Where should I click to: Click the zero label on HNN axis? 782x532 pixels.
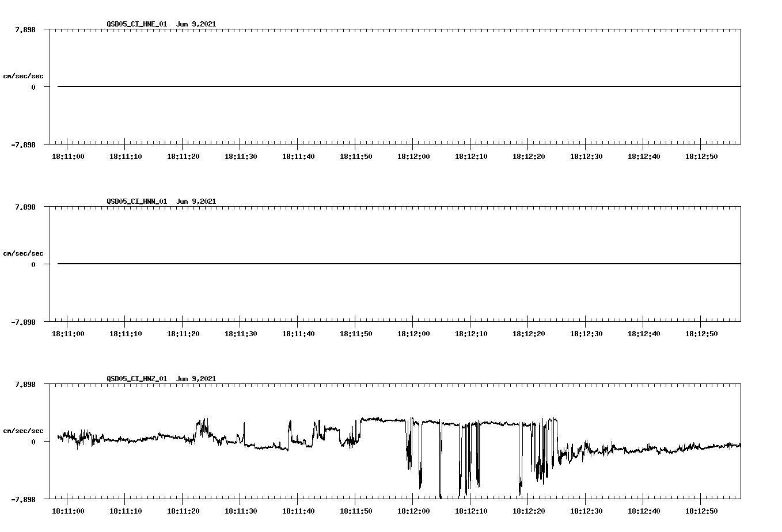pyautogui.click(x=33, y=264)
